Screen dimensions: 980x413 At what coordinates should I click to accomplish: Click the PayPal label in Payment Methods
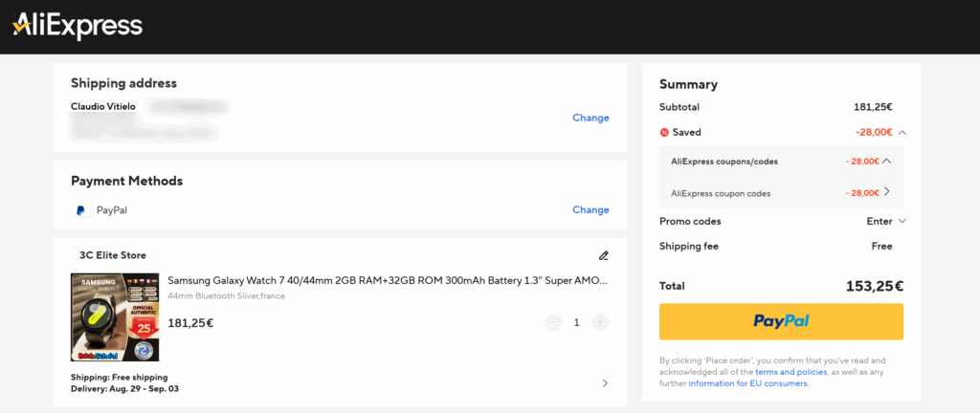[x=112, y=210]
